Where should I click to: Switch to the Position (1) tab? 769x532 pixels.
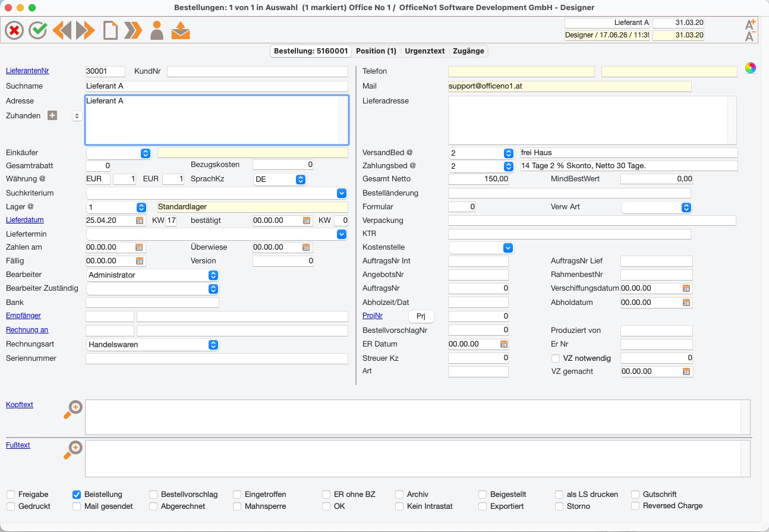[376, 51]
